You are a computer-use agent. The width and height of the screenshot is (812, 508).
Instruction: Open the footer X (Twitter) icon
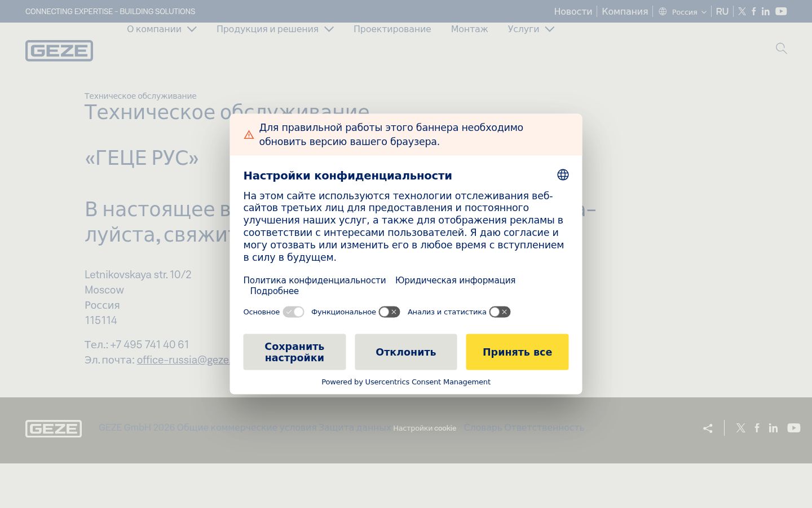(741, 428)
